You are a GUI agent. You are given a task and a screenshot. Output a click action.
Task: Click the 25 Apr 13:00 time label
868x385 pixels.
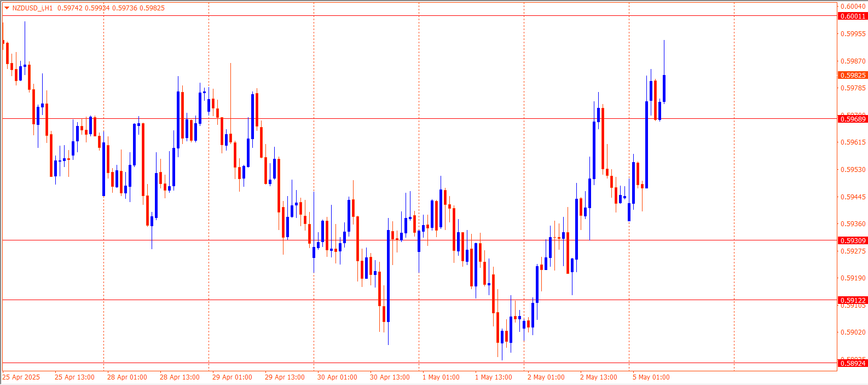[x=74, y=377]
